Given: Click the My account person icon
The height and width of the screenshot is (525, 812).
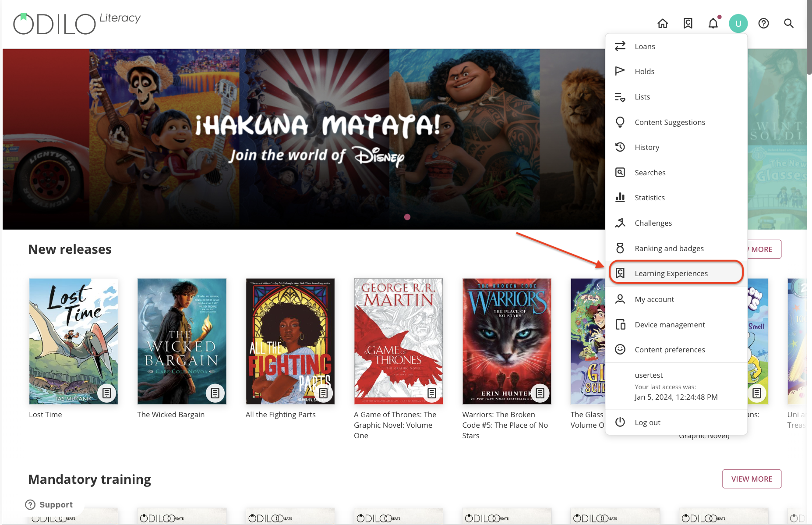Looking at the screenshot, I should (620, 299).
